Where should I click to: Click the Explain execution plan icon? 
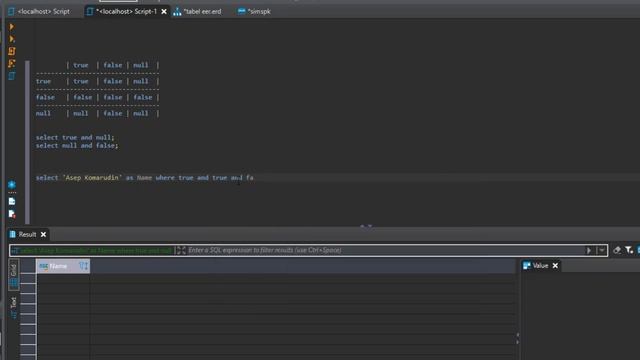11,63
